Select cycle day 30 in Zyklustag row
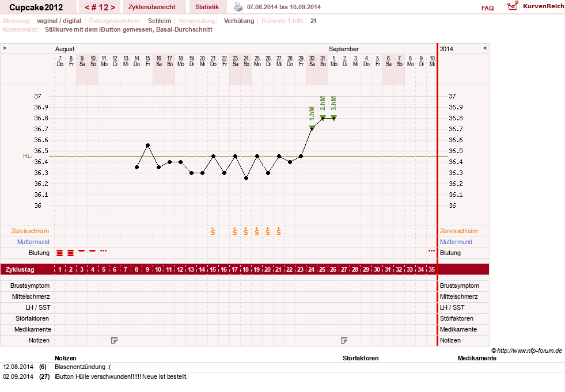The width and height of the screenshot is (565, 392). coord(377,269)
